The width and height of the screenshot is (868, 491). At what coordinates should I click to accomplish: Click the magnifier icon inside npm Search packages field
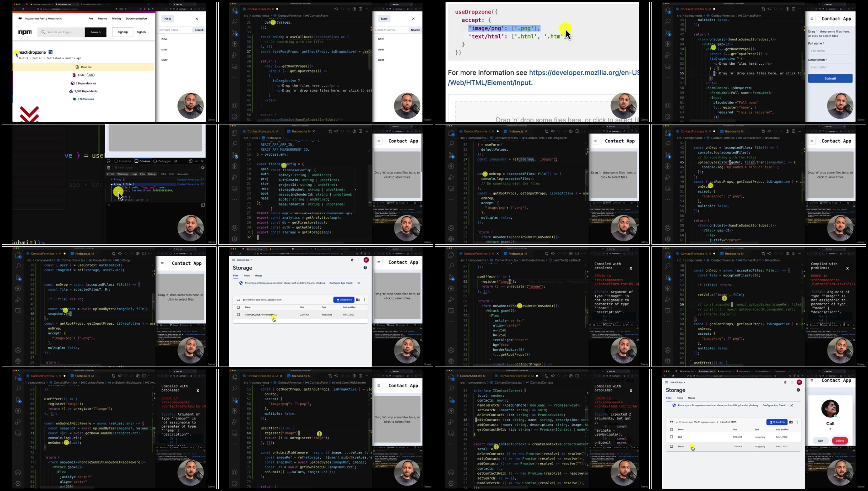click(43, 32)
